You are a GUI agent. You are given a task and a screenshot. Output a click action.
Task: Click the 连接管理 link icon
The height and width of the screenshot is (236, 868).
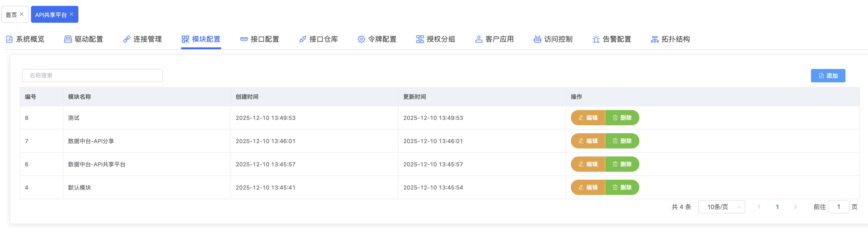[x=126, y=39]
